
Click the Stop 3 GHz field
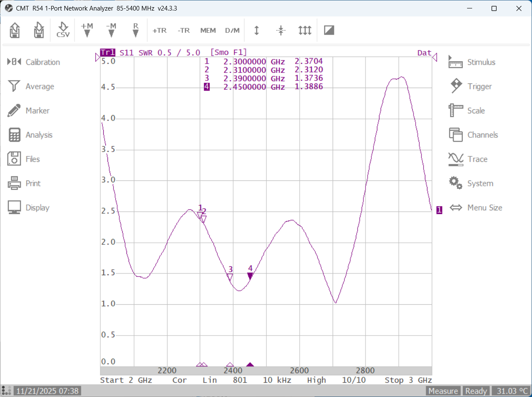point(408,380)
